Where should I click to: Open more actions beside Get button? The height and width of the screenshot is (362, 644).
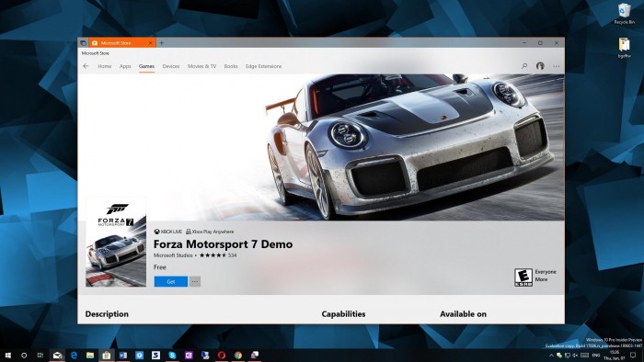(x=195, y=282)
